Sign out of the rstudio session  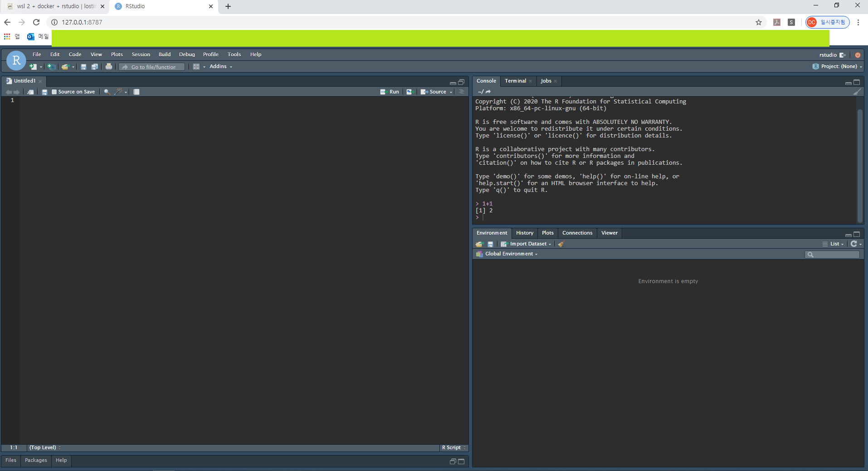[x=843, y=55]
